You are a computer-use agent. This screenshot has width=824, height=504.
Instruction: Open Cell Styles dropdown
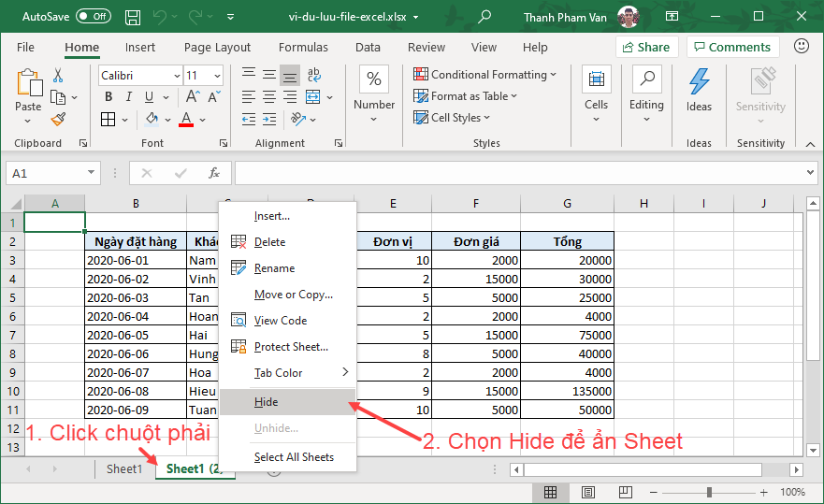click(452, 118)
